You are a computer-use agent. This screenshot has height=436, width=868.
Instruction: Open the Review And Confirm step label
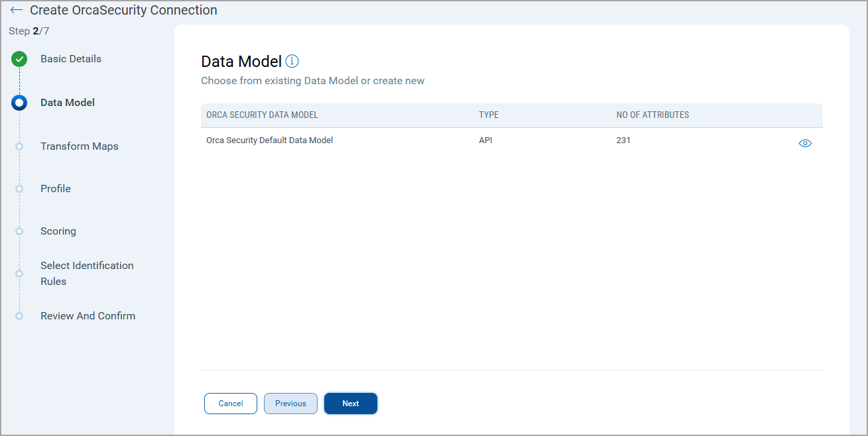pyautogui.click(x=88, y=316)
